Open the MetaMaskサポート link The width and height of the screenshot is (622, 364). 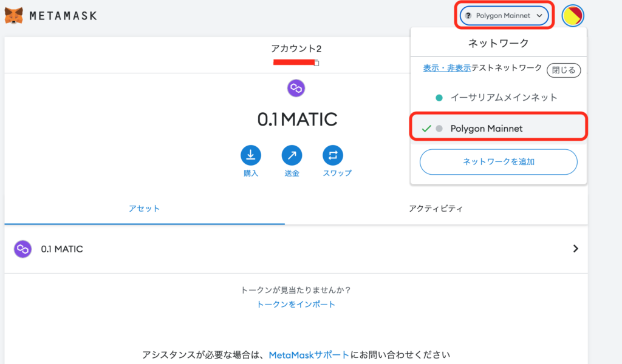point(309,355)
